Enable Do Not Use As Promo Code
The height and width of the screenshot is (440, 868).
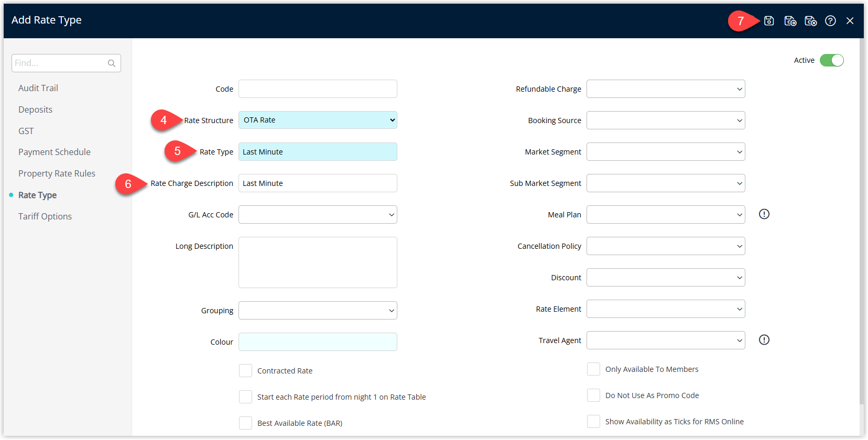593,395
